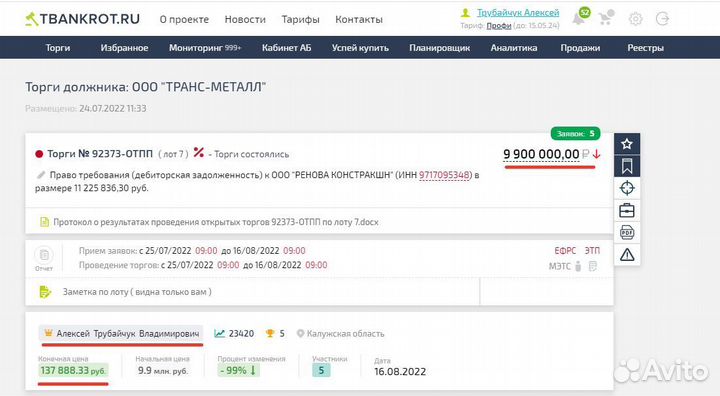The width and height of the screenshot is (720, 396).
Task: Open the Торги menu tab
Action: point(58,48)
